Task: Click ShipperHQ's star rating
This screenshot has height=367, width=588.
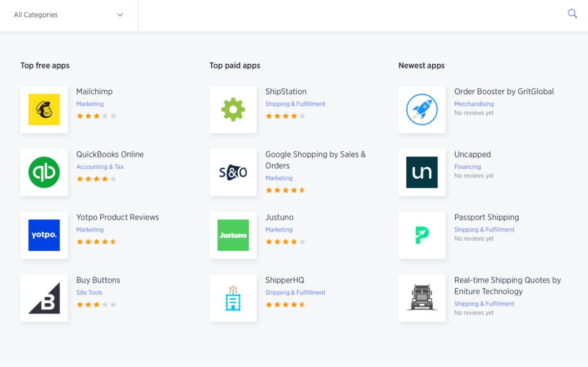Action: (286, 305)
